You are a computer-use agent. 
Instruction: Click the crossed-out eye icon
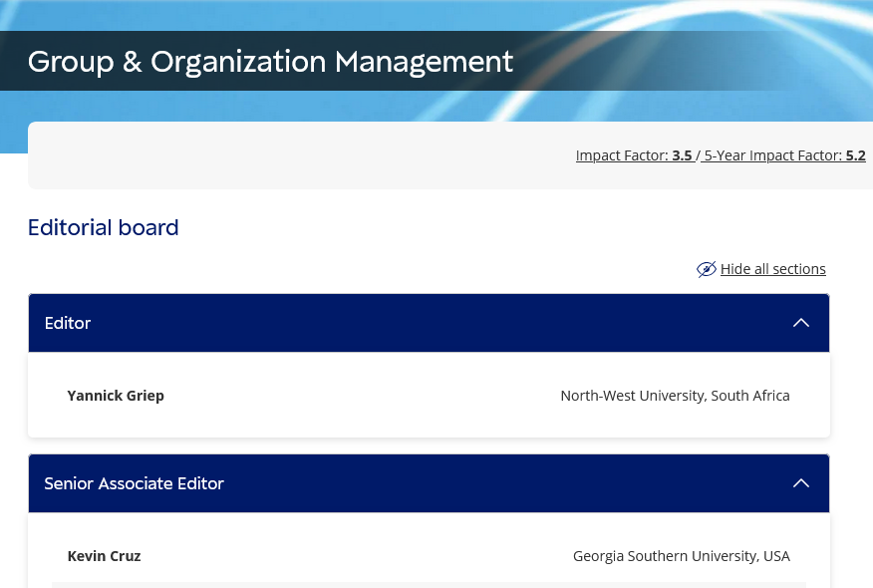706,269
